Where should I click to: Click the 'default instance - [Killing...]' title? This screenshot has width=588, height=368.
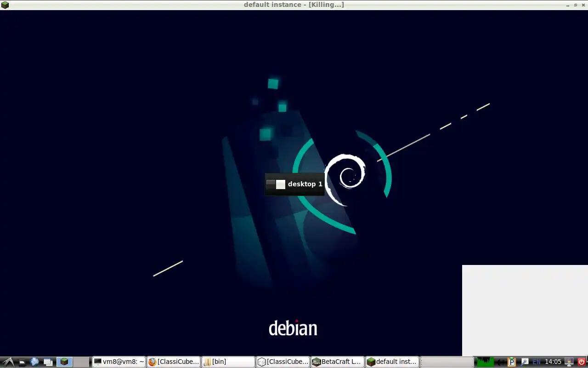[294, 5]
